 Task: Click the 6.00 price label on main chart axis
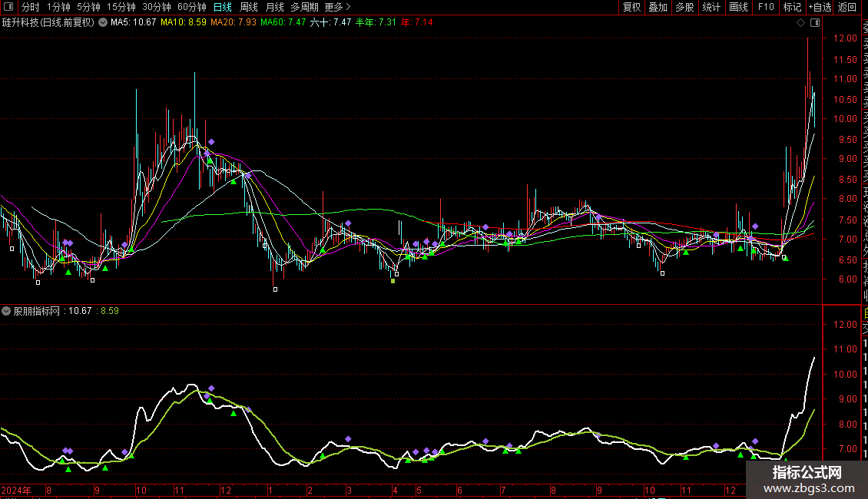pos(847,279)
